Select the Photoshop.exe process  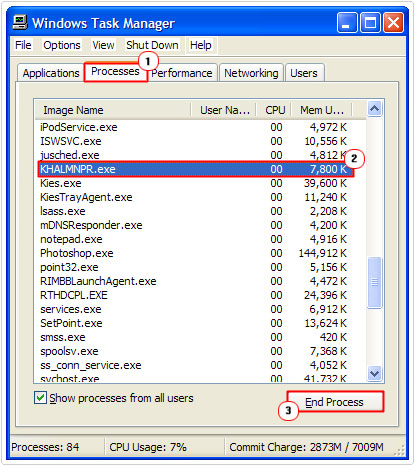tap(193, 253)
